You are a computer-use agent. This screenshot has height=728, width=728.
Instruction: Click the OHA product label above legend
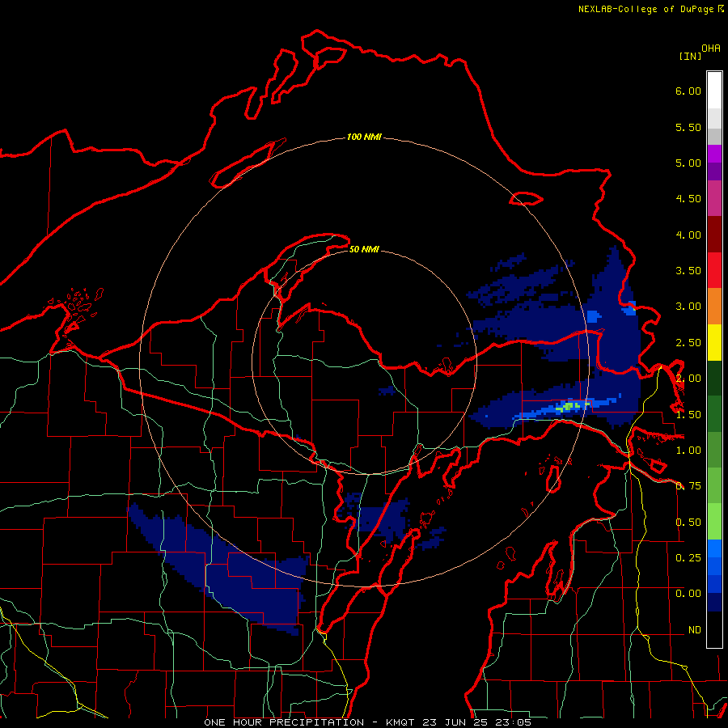pyautogui.click(x=711, y=49)
